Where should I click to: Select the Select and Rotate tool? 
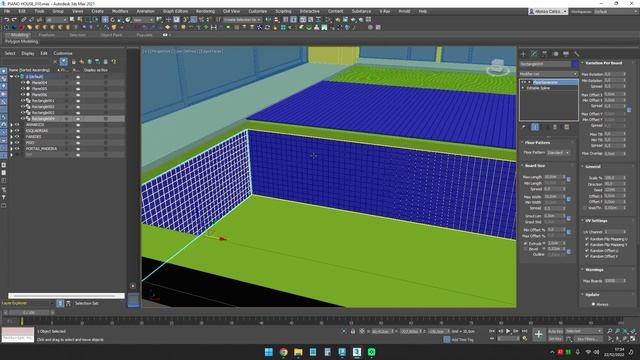tap(113, 19)
